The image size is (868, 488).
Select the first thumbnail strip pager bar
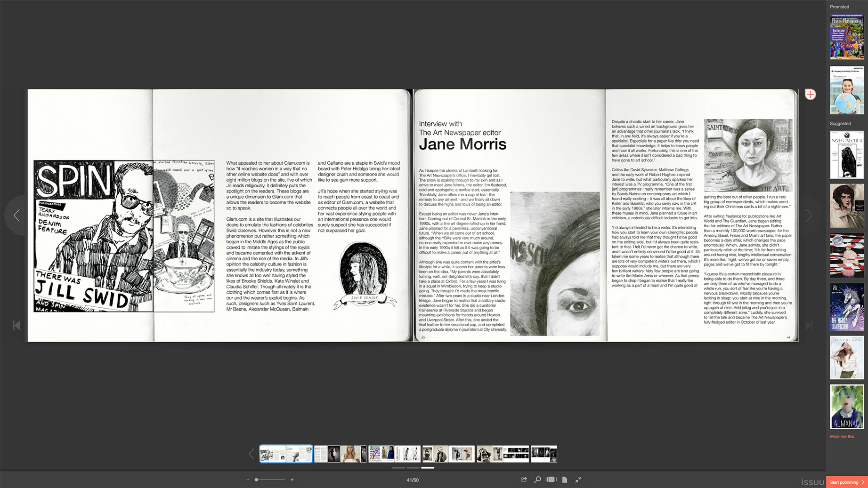click(398, 468)
